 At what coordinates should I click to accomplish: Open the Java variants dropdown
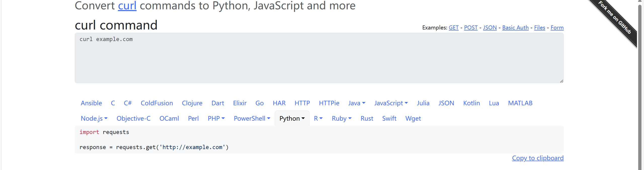click(x=356, y=103)
